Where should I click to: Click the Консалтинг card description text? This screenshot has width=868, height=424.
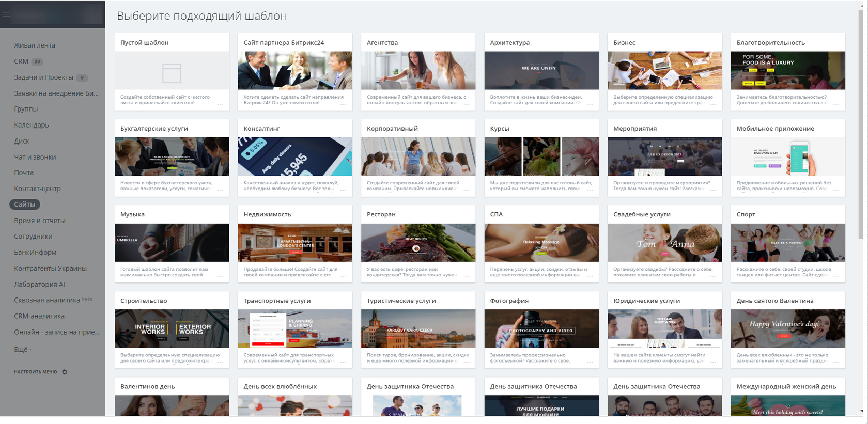pyautogui.click(x=291, y=186)
